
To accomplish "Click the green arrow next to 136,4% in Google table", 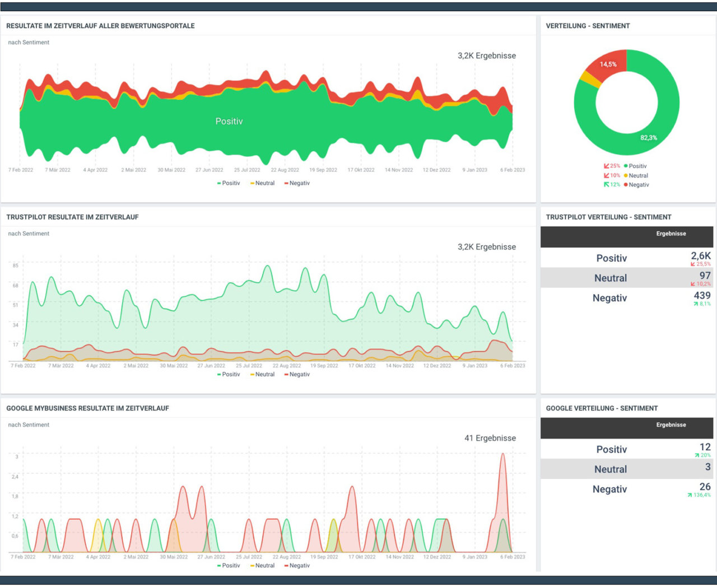I will (690, 495).
